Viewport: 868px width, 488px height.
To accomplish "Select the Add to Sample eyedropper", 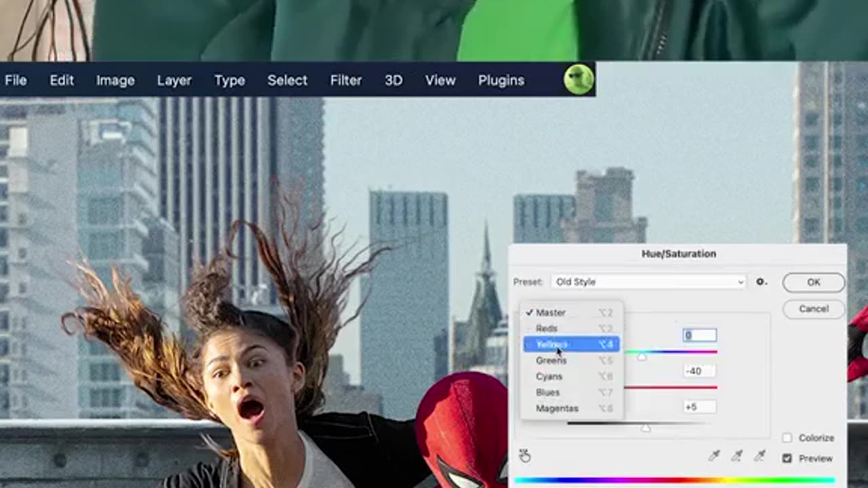I will [736, 456].
